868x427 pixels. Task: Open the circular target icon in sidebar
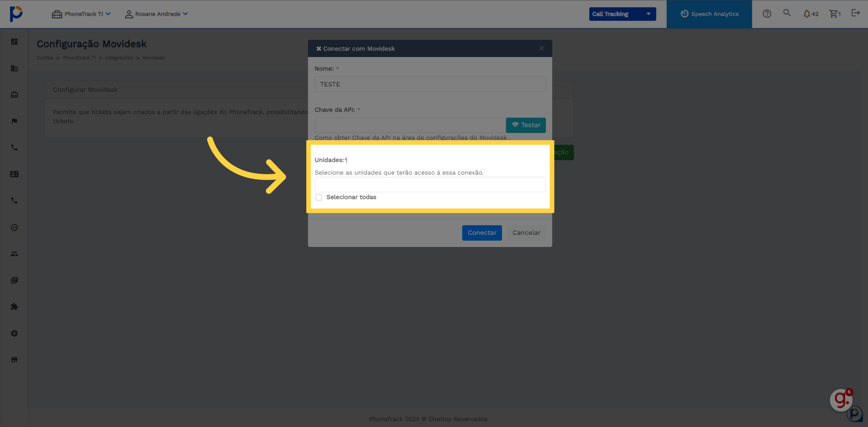coord(14,228)
